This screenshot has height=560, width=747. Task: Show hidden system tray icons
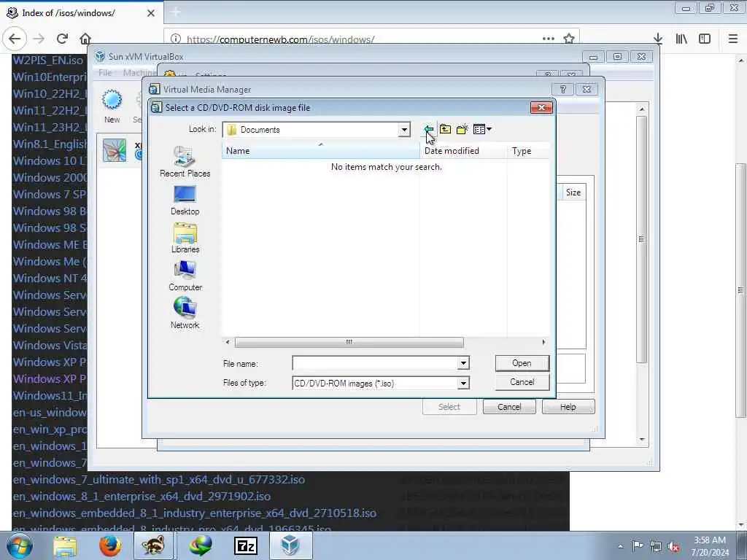click(620, 546)
